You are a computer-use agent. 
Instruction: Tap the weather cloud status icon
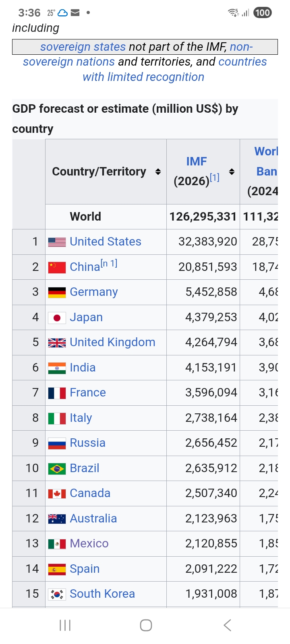[x=63, y=13]
